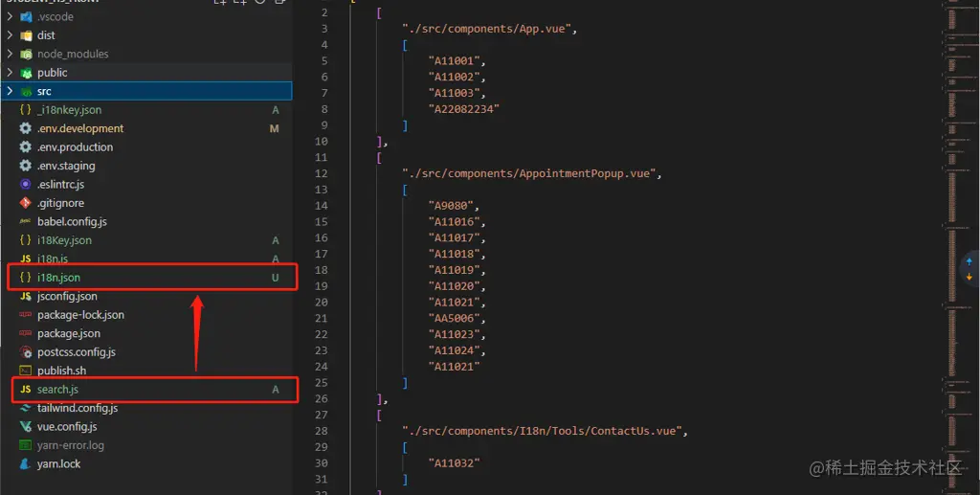Click the braces icon of _i18nkey.json
This screenshot has width=980, height=495.
[26, 110]
